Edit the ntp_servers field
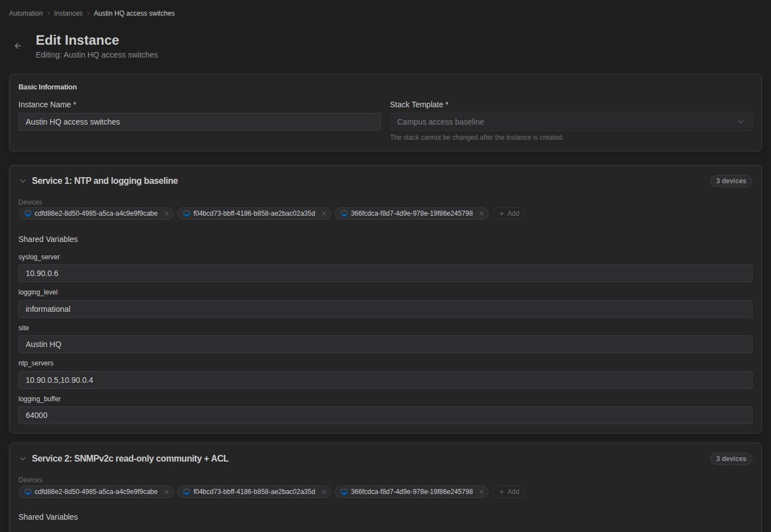 385,380
